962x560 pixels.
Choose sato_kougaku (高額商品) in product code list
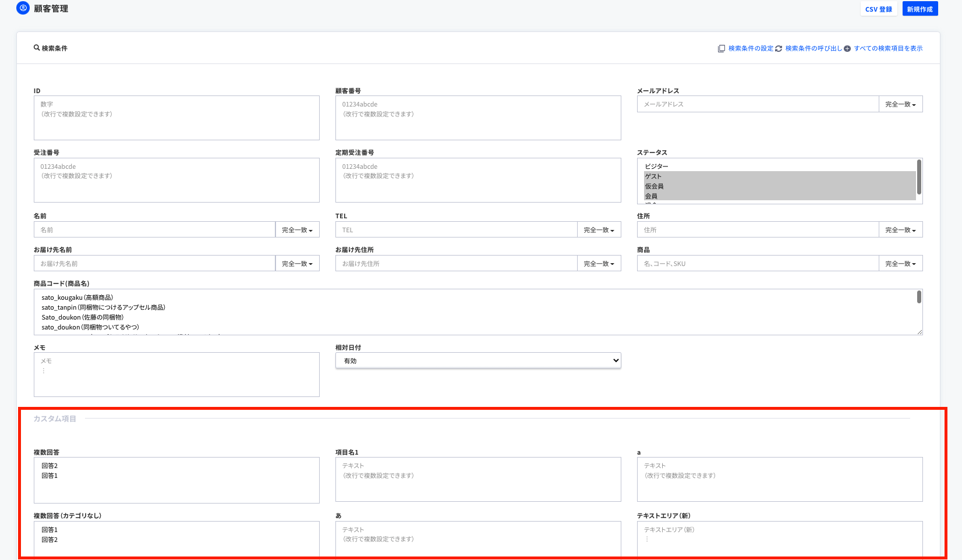coord(77,297)
